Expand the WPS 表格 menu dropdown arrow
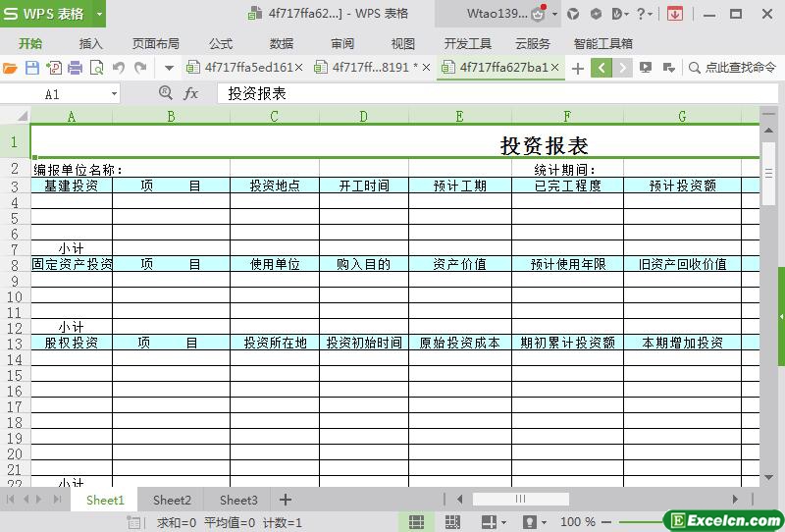 [x=100, y=14]
